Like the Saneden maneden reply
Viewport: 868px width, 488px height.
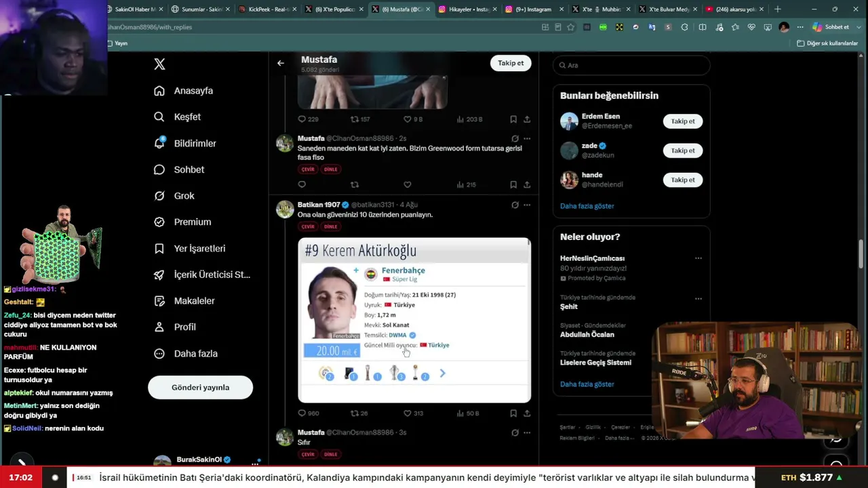[x=408, y=184]
